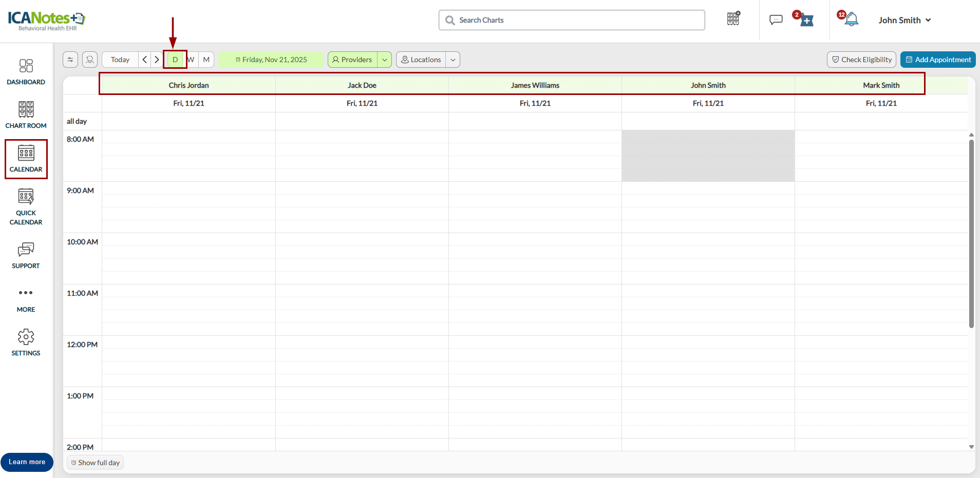
Task: Select the Calendar sidebar item
Action: [x=26, y=159]
